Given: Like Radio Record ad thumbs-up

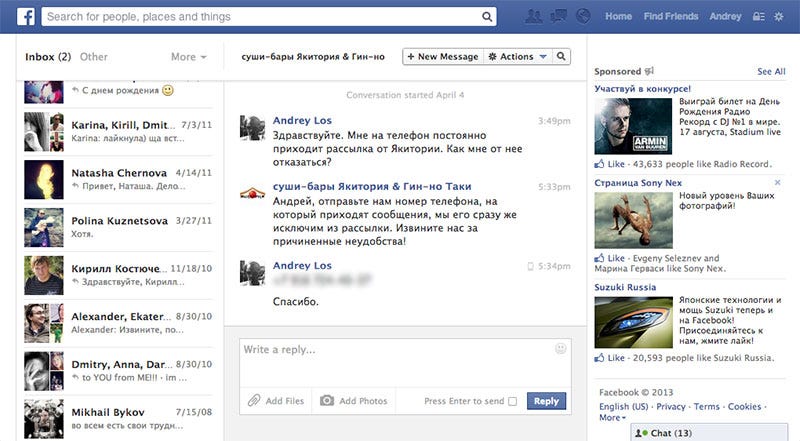Looking at the screenshot, I should (x=599, y=164).
